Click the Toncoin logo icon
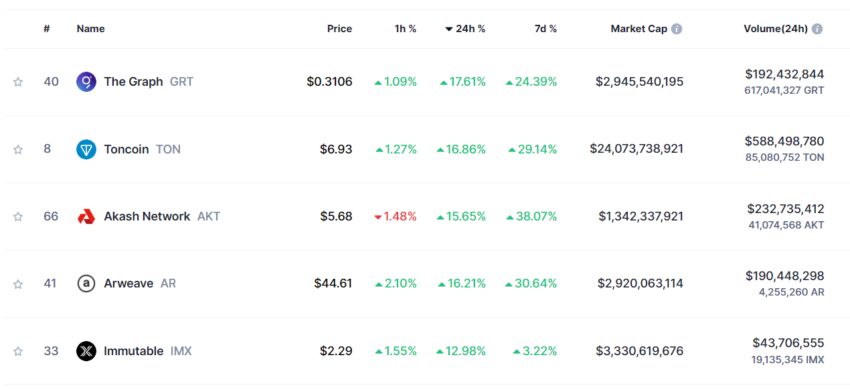This screenshot has width=850, height=390. [86, 149]
